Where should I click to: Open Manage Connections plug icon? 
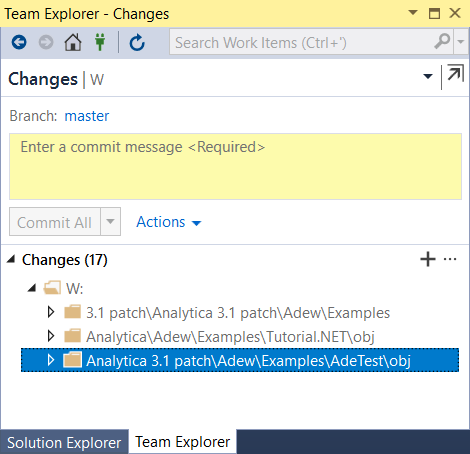(x=100, y=42)
